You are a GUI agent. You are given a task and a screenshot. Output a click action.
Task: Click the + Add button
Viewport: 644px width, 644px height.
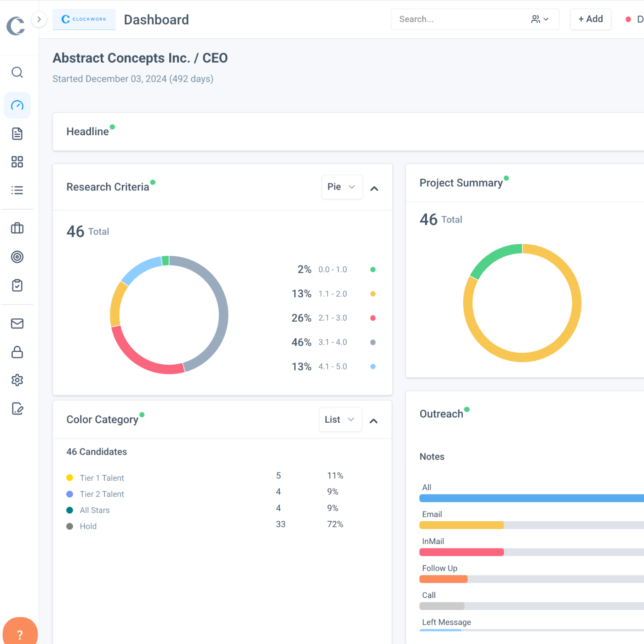[591, 19]
